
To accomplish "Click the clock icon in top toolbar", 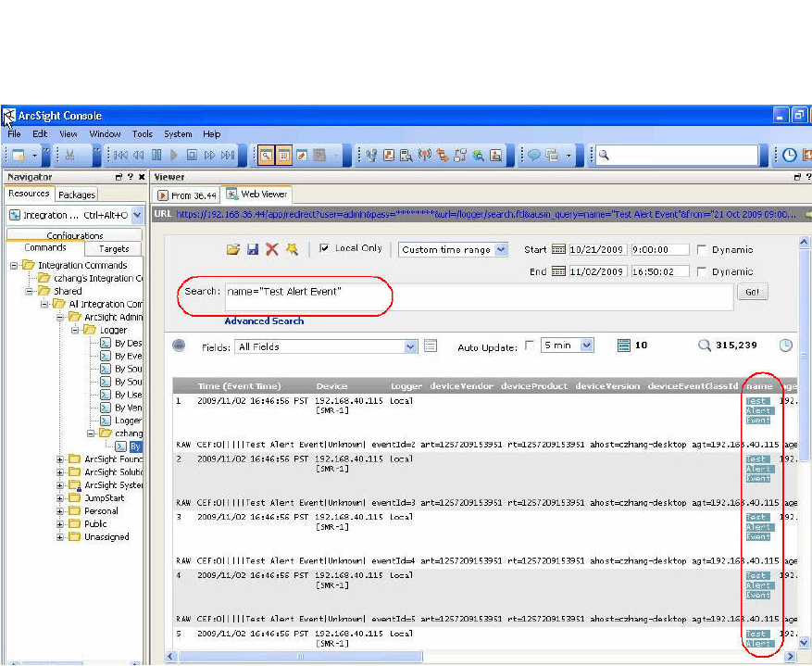I will [789, 155].
